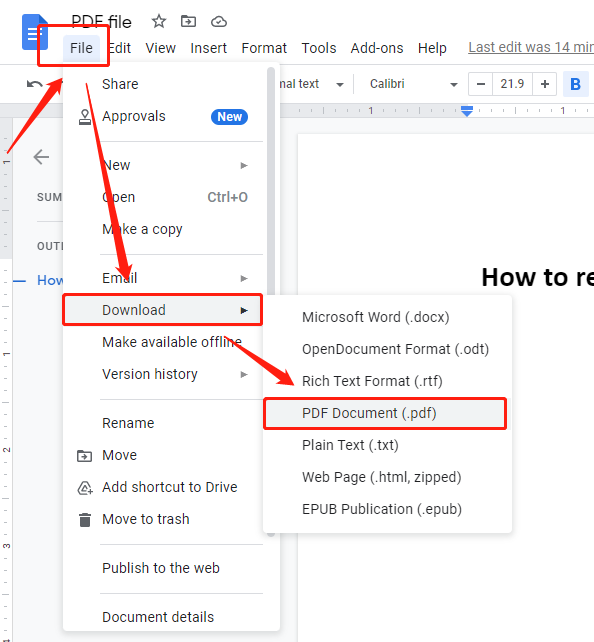Open the Insert menu
Screen dimensions: 594x642
(208, 48)
